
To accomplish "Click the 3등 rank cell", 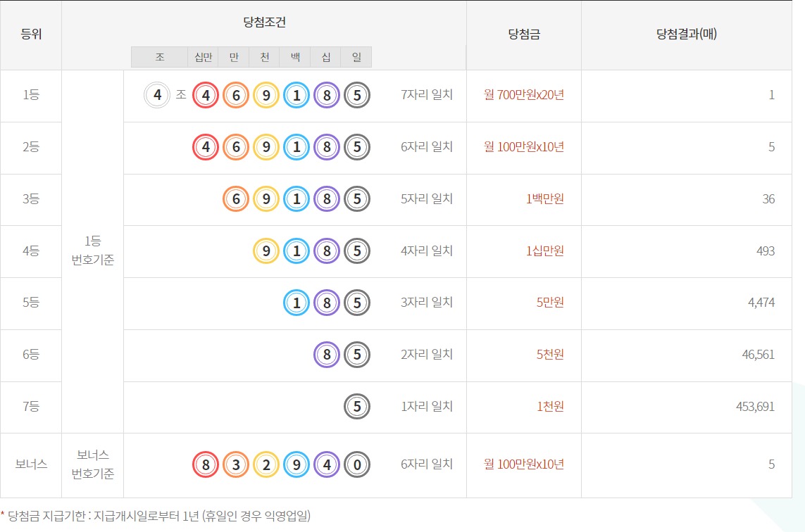I will (x=31, y=199).
